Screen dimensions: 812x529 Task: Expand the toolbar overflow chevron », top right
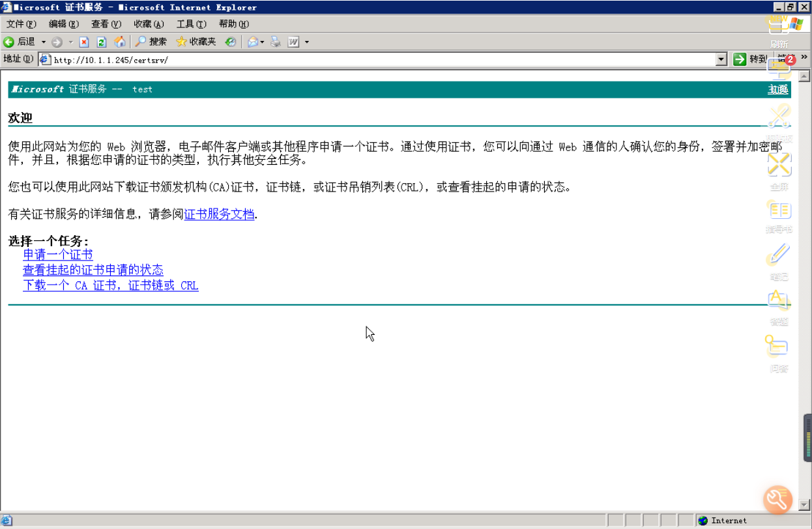804,57
